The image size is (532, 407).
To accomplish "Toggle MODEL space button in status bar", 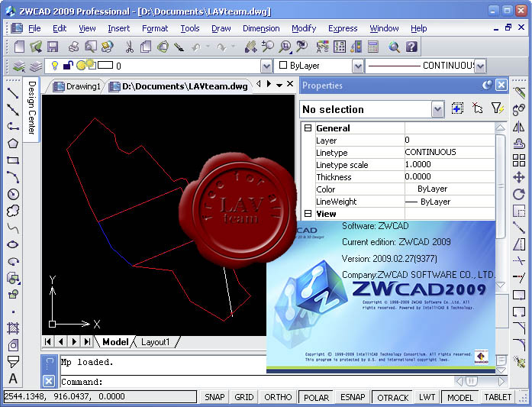I will tap(460, 397).
